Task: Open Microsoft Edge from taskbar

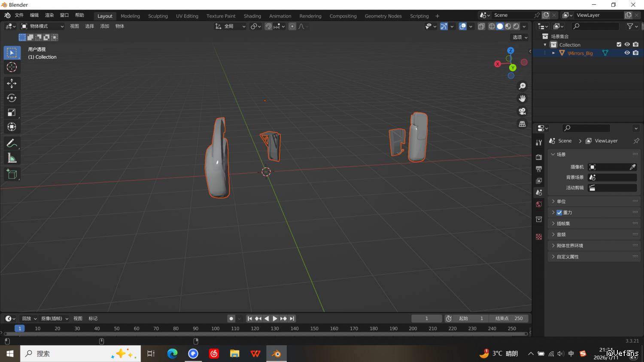Action: [172, 354]
